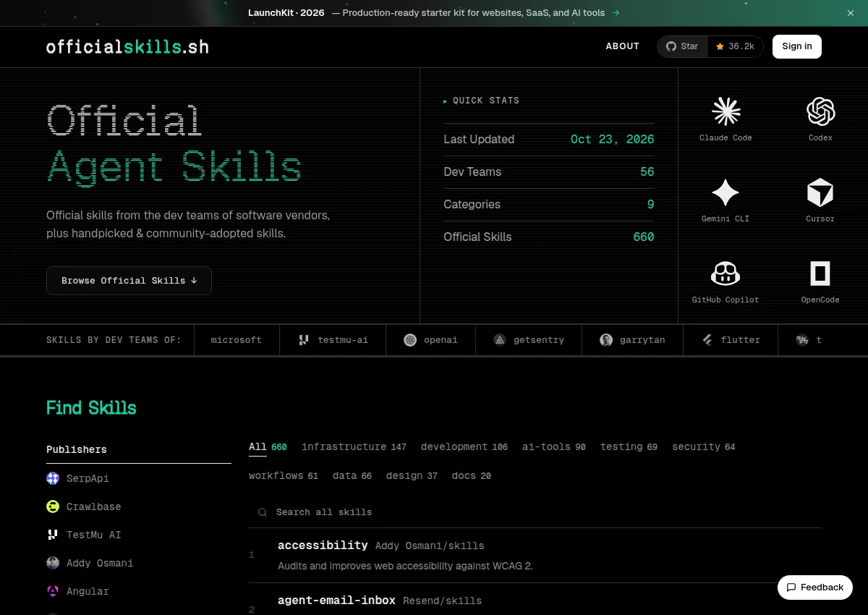Select SerpApi publisher name
This screenshot has height=615, width=868.
click(x=88, y=478)
